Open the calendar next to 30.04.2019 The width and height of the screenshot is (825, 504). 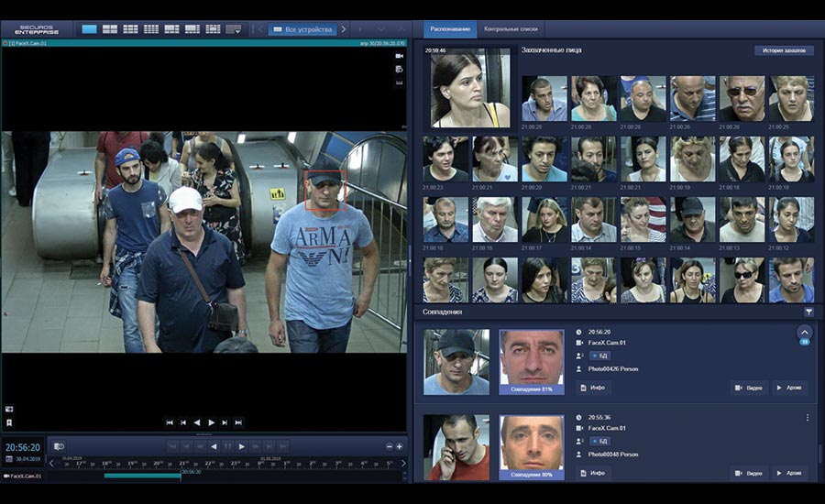point(9,459)
